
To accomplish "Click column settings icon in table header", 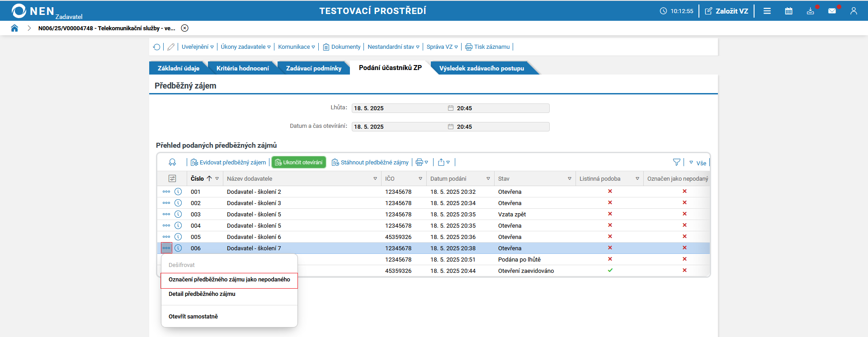I will click(172, 178).
